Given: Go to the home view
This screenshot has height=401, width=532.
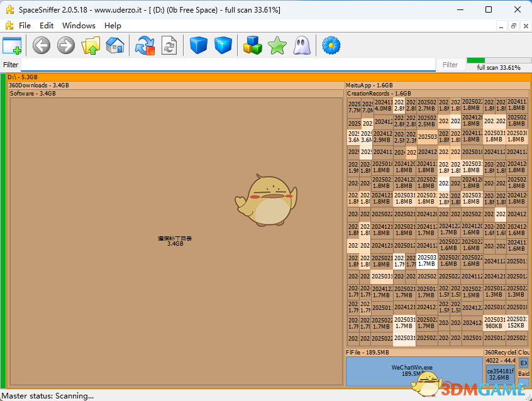Looking at the screenshot, I should (115, 45).
